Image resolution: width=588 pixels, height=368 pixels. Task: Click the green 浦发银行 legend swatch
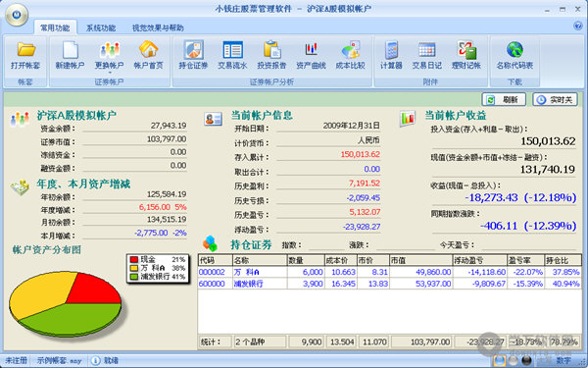pyautogui.click(x=134, y=277)
